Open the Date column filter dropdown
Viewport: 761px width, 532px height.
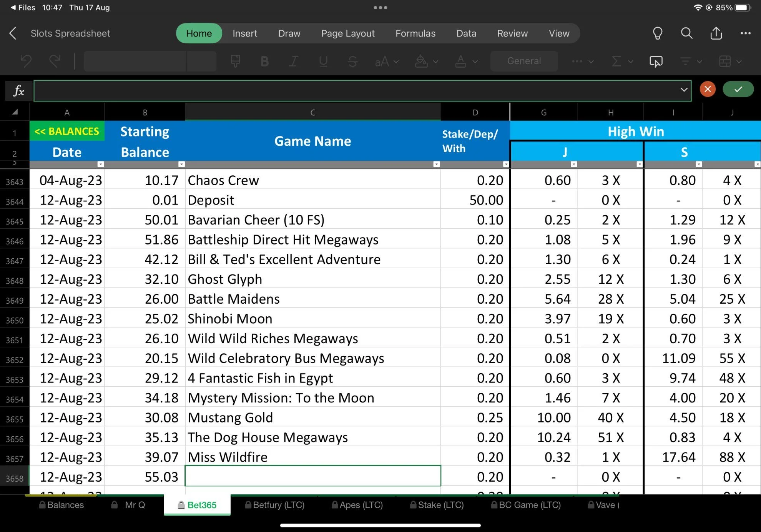pyautogui.click(x=100, y=164)
